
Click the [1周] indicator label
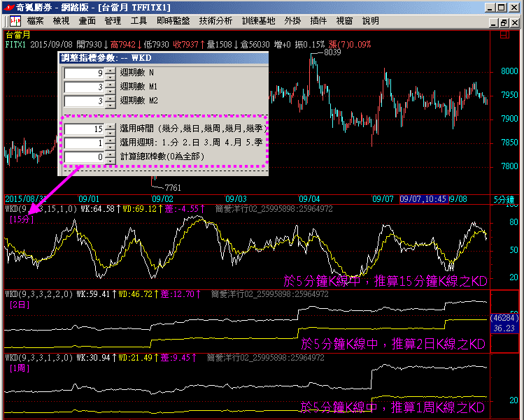[20, 368]
